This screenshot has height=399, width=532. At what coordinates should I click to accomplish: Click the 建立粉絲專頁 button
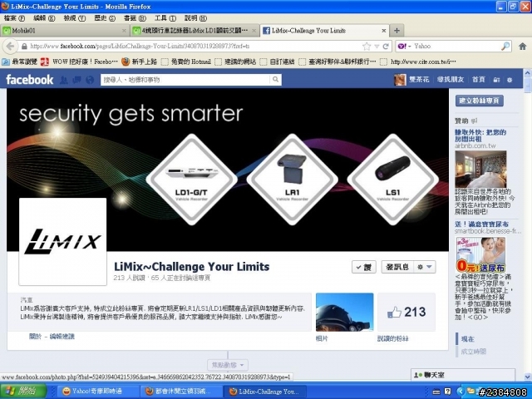479,101
